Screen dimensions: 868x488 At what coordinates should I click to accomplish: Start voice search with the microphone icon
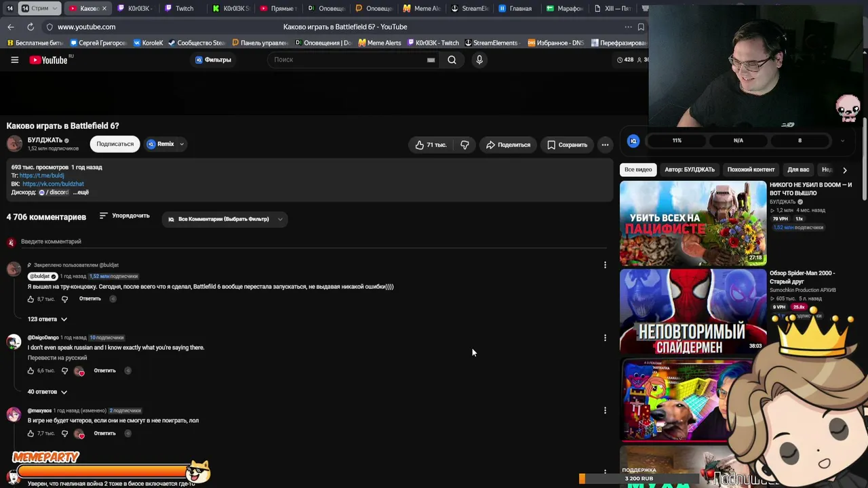point(479,60)
